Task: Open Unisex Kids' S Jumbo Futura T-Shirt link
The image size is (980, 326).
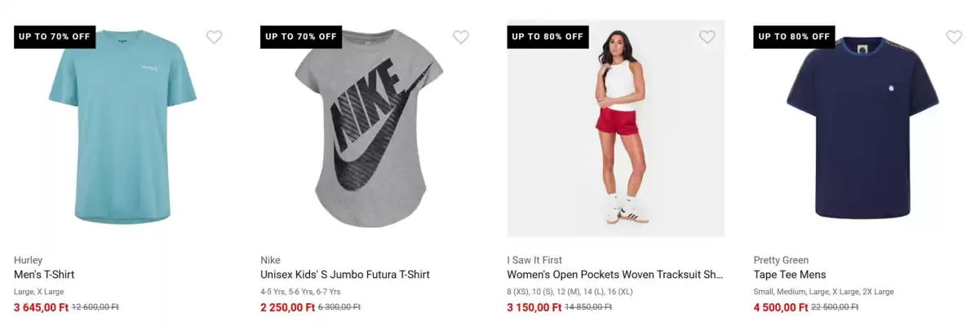Action: (x=345, y=275)
